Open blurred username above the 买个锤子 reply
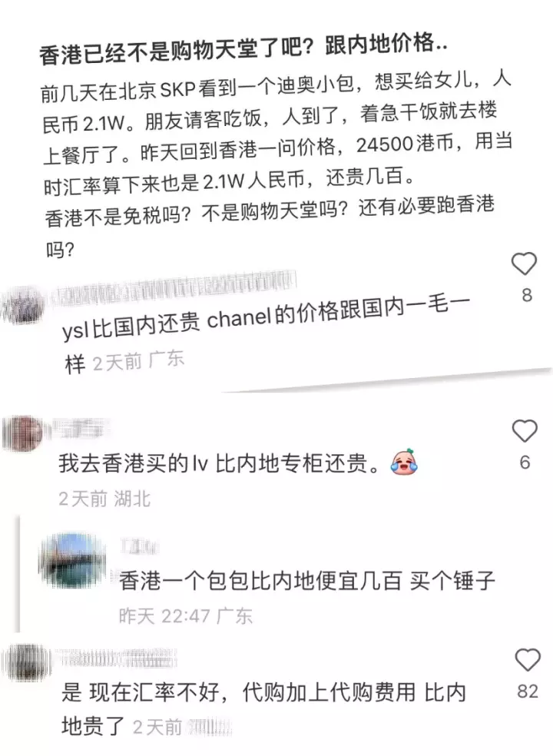 [139, 547]
